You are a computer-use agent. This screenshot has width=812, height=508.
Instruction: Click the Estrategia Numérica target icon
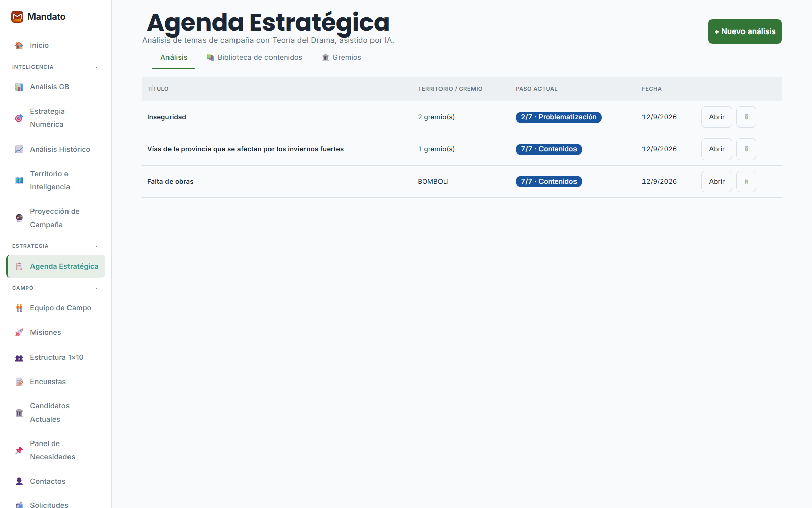pyautogui.click(x=19, y=118)
